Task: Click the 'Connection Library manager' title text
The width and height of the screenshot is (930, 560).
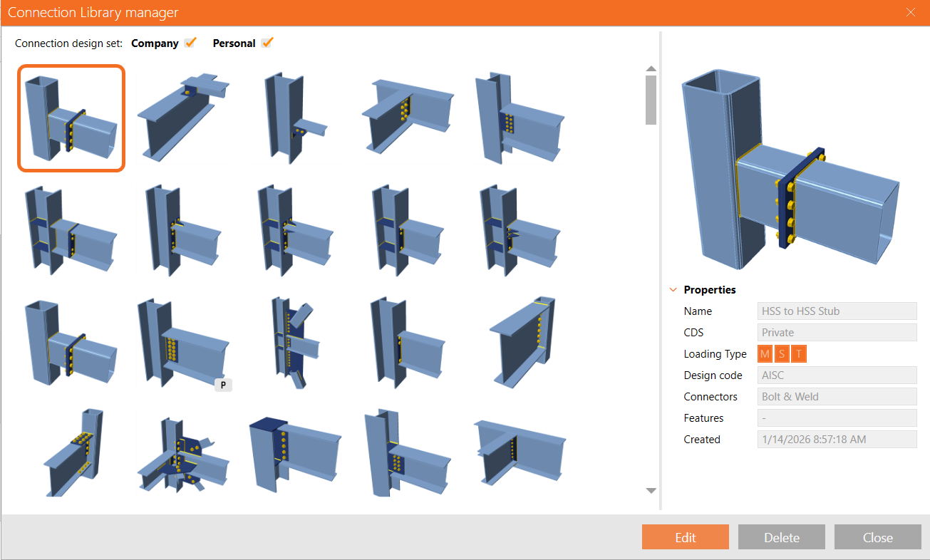Action: [93, 13]
